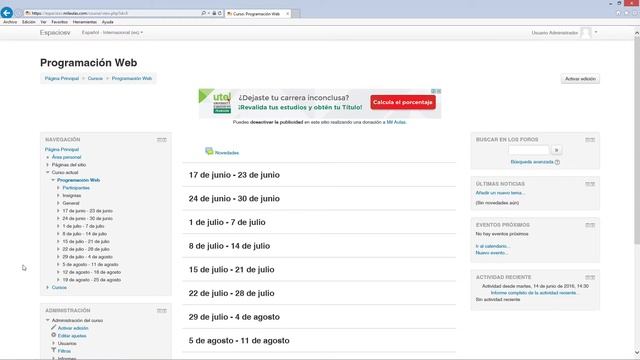Viewport: 640px width, 360px height.
Task: Click the search magnifier in the address bar
Action: coord(203,13)
